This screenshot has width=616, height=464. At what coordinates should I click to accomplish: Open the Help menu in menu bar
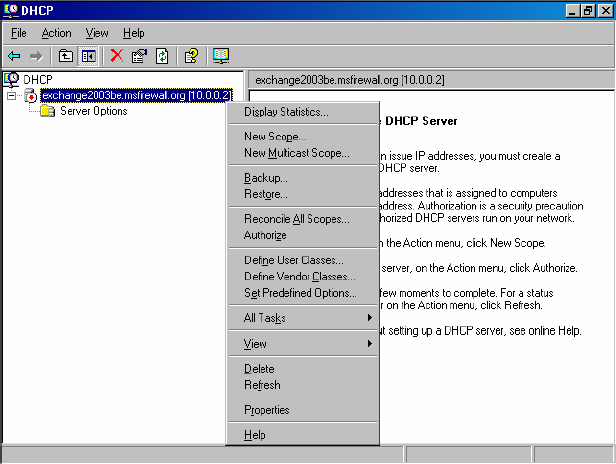[134, 33]
